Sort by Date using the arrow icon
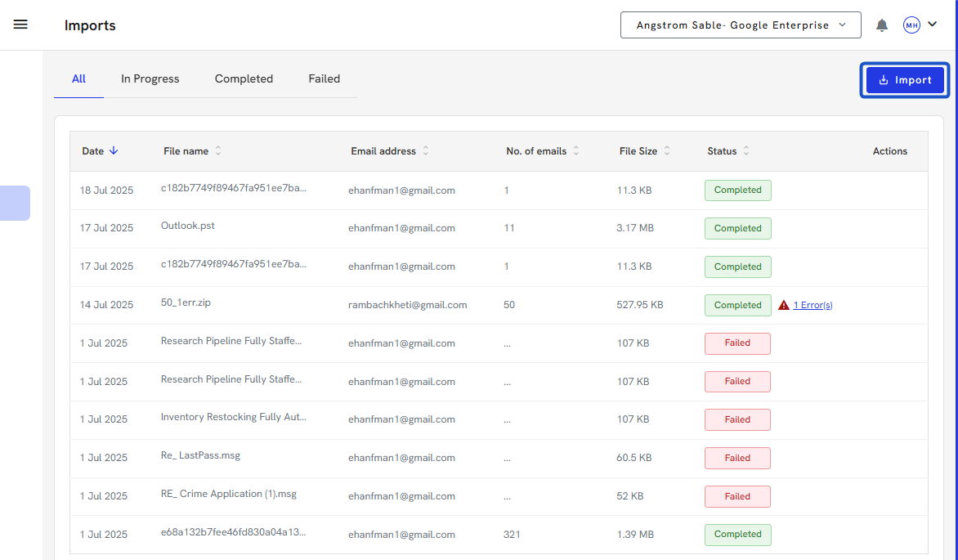958x560 pixels. coord(114,150)
